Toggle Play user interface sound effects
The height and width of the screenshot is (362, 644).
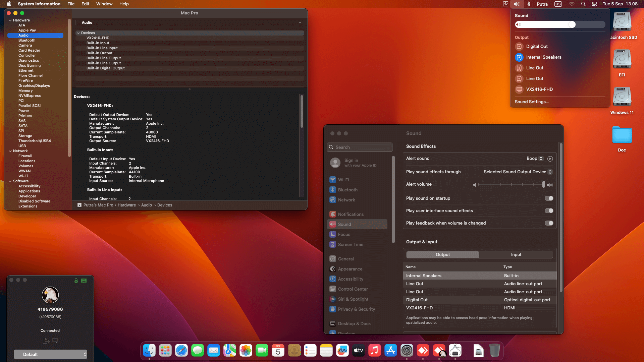pos(549,211)
